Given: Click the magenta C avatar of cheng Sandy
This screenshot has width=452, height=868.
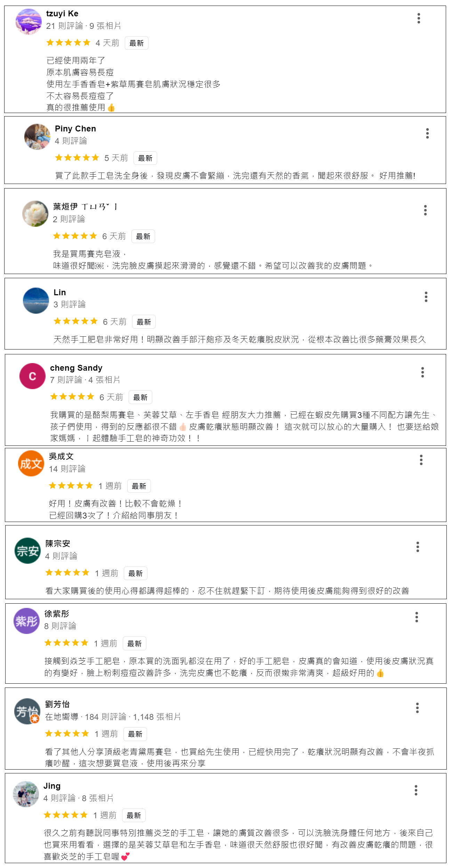Looking at the screenshot, I should point(32,376).
